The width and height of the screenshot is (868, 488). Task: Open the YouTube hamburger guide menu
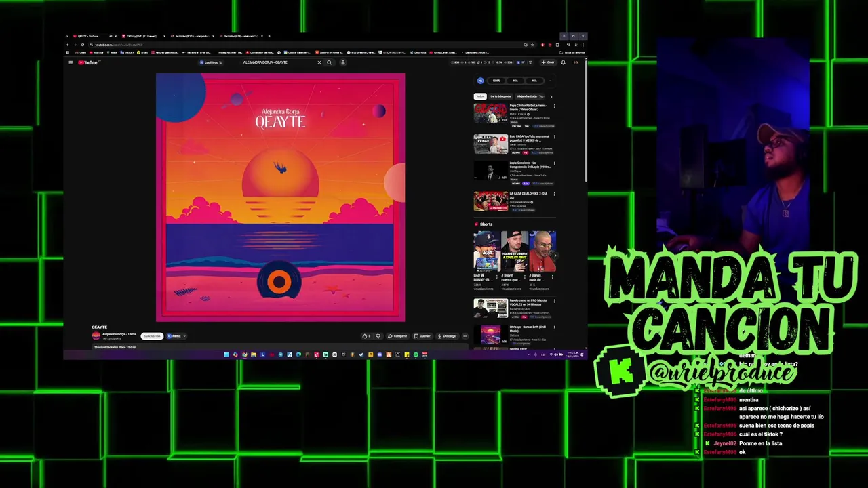tap(71, 62)
